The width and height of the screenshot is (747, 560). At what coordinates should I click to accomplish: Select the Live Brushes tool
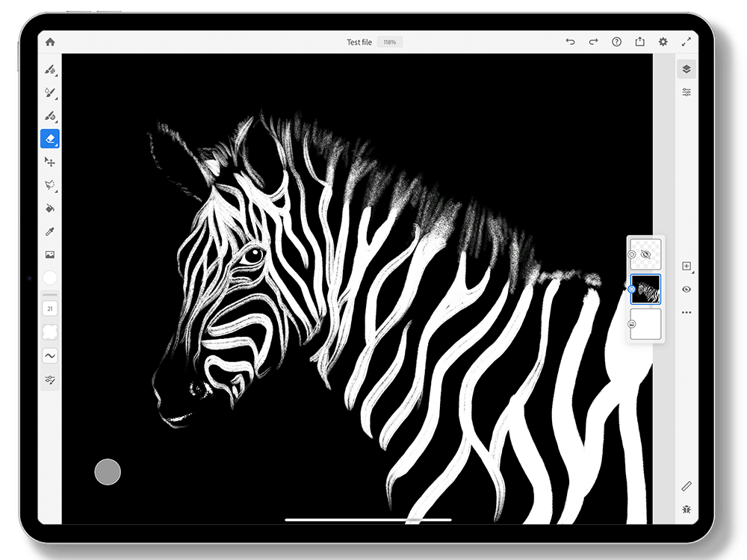click(x=50, y=93)
